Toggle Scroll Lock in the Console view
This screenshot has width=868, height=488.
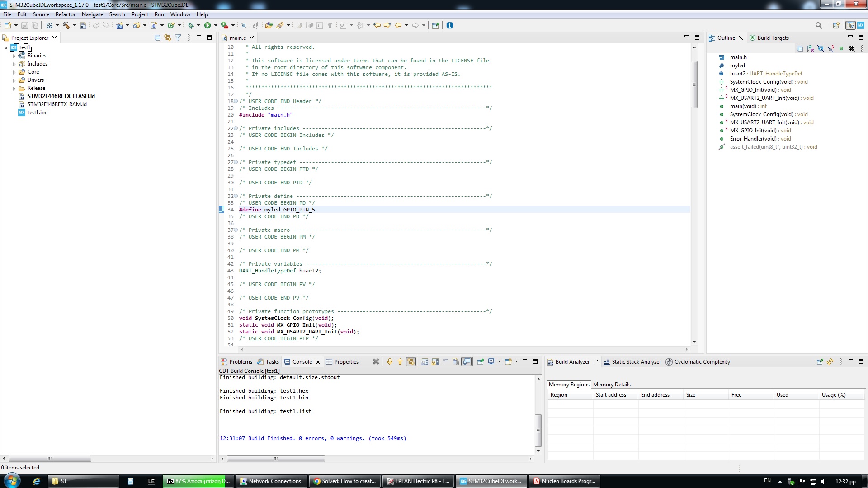pyautogui.click(x=434, y=361)
